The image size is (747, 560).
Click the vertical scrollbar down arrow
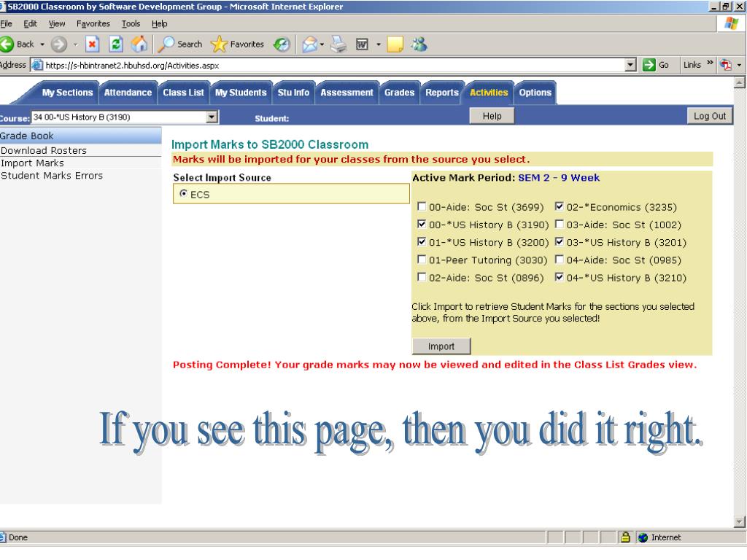[x=740, y=521]
